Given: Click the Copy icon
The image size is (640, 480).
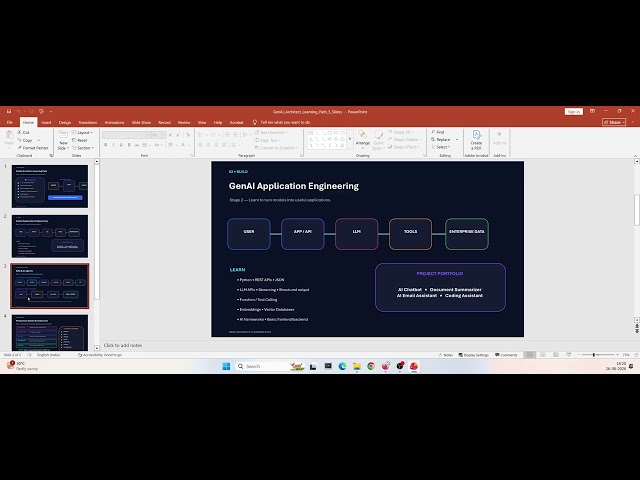Looking at the screenshot, I should (x=19, y=140).
